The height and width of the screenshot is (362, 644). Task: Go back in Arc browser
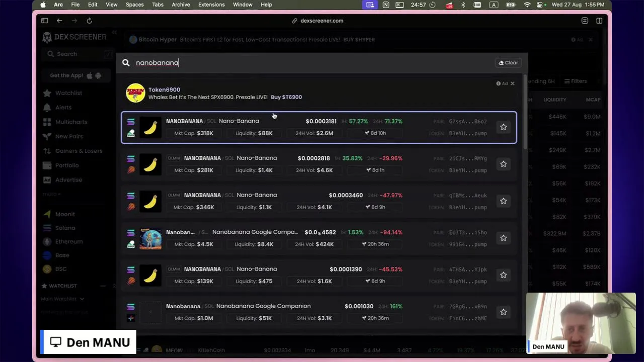[59, 21]
